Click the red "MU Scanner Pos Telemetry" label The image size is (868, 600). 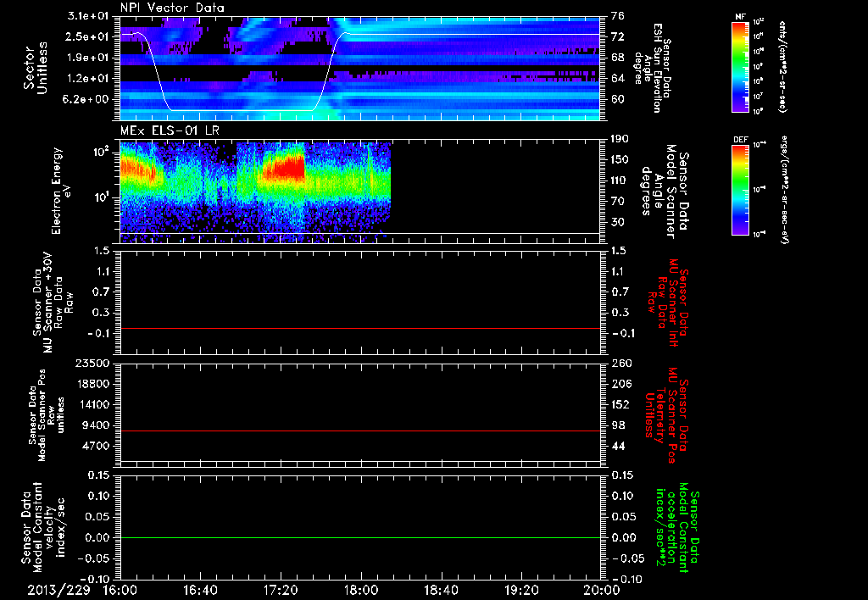pos(666,415)
